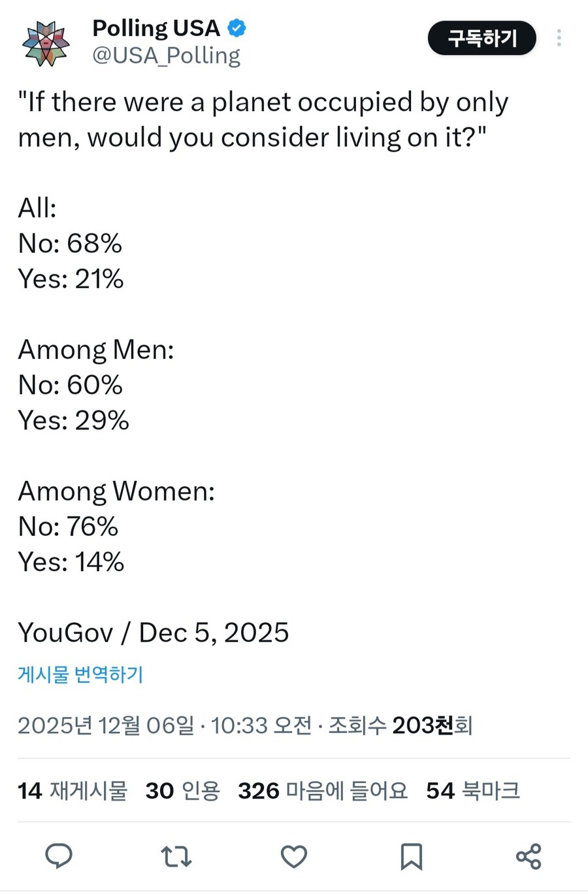Open the 마음에 들어요 likes list
This screenshot has width=588, height=894.
pos(323,791)
